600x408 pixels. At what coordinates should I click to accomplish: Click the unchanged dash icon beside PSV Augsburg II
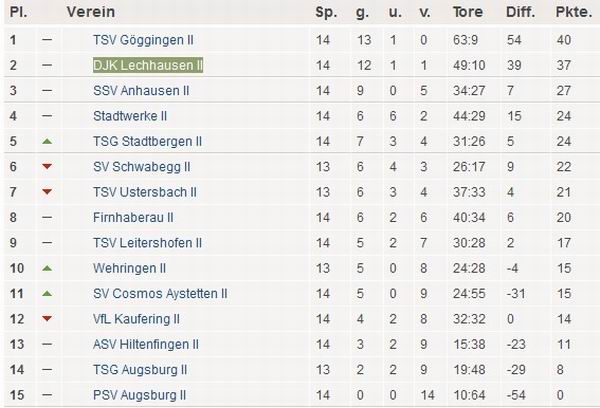click(x=47, y=395)
